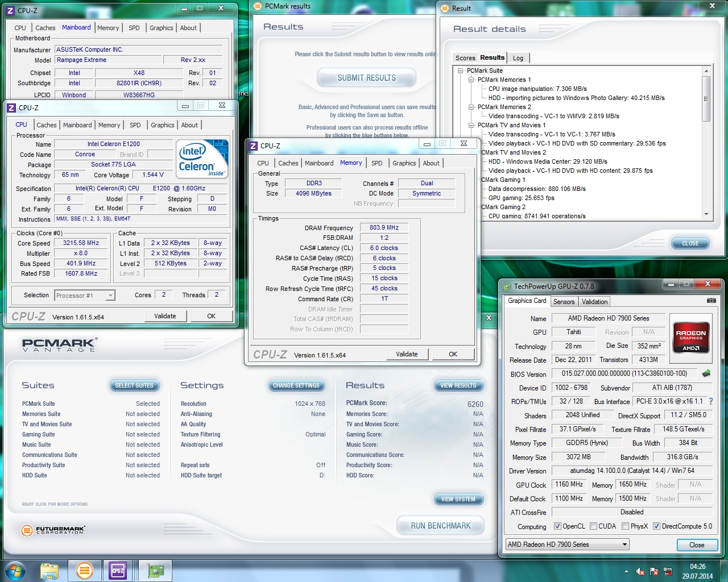Open the Windows Start button

coord(15,571)
